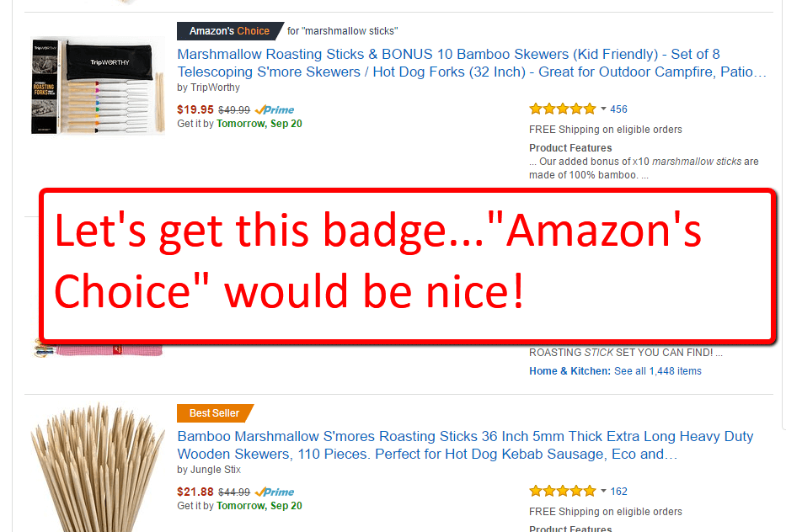This screenshot has width=786, height=532.
Task: Click the $21.88 price
Action: click(x=195, y=492)
